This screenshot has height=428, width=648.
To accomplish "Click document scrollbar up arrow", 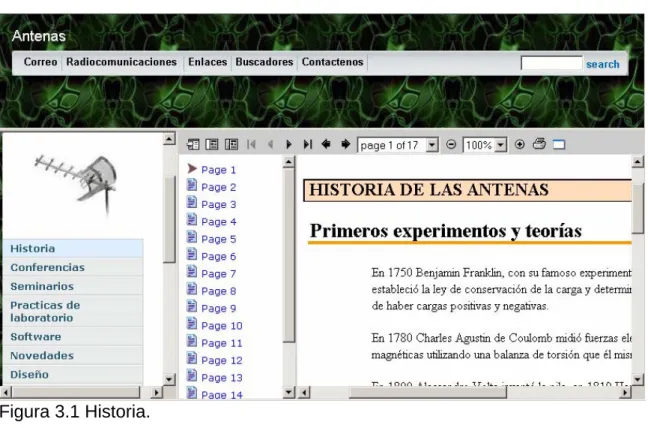I will point(638,162).
